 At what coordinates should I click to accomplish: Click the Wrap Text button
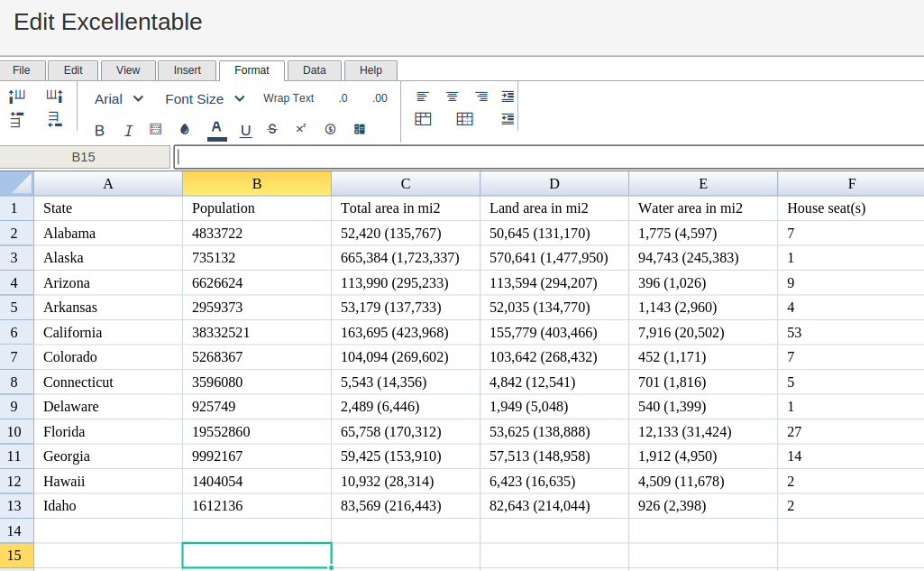(288, 98)
